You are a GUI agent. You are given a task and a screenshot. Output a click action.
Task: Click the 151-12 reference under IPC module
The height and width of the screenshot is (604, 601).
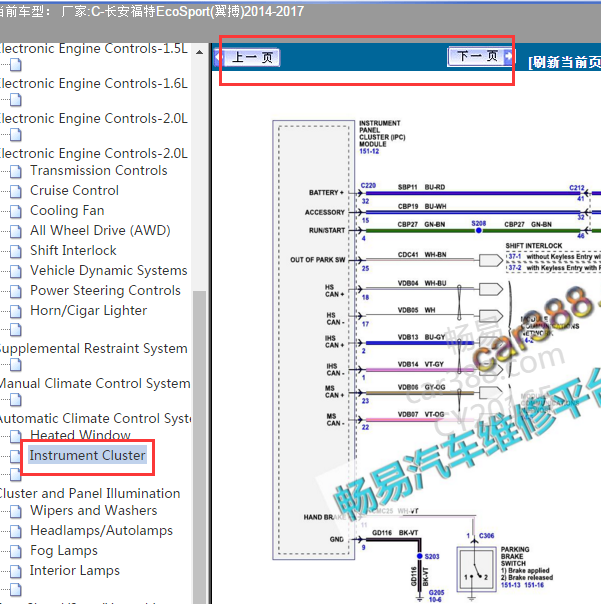[369, 151]
